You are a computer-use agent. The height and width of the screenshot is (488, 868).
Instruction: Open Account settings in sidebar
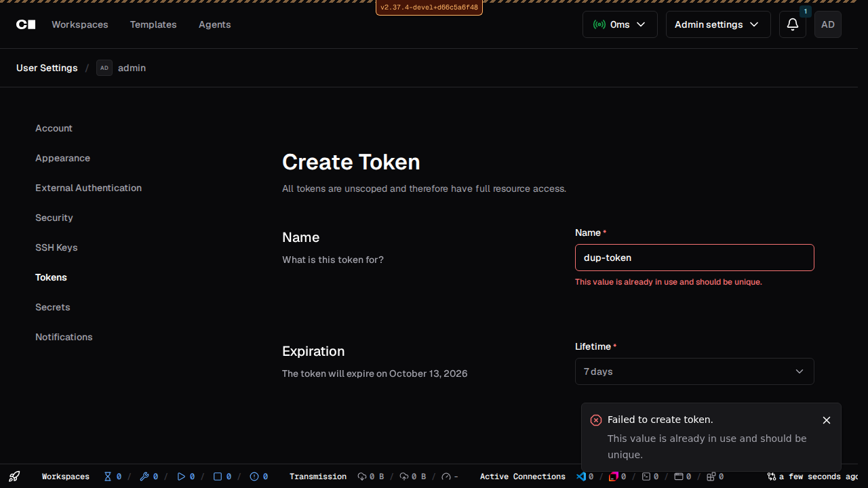54,128
